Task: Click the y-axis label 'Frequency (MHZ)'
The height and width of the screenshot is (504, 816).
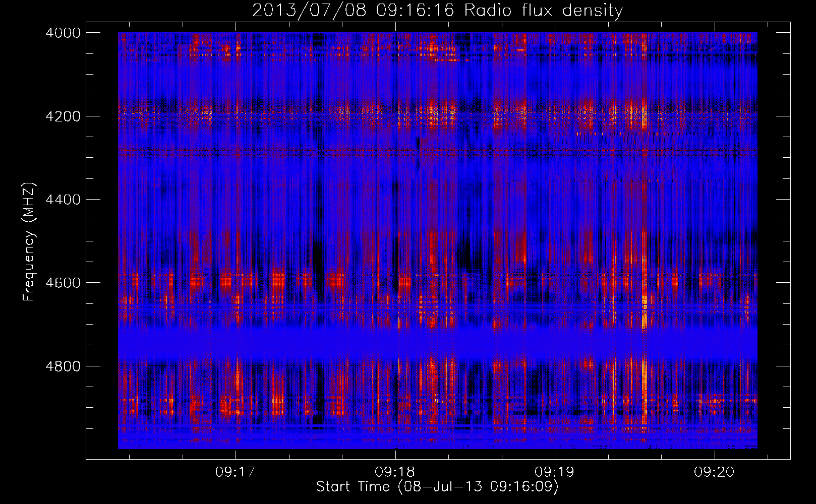Action: coord(29,242)
